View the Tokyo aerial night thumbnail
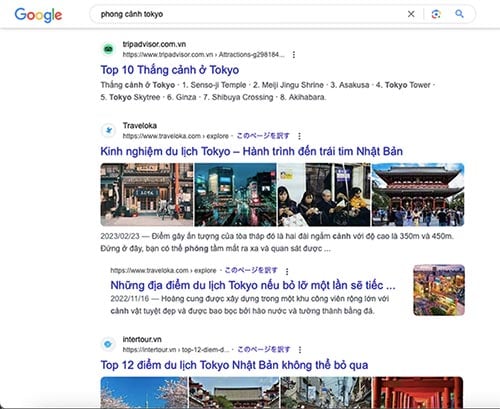This screenshot has width=500, height=409. 439,290
